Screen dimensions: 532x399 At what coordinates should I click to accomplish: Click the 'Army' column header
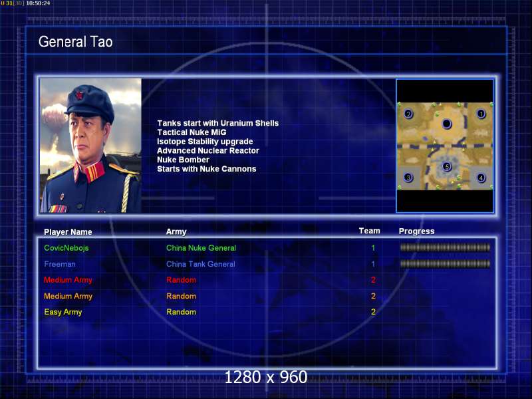point(176,231)
